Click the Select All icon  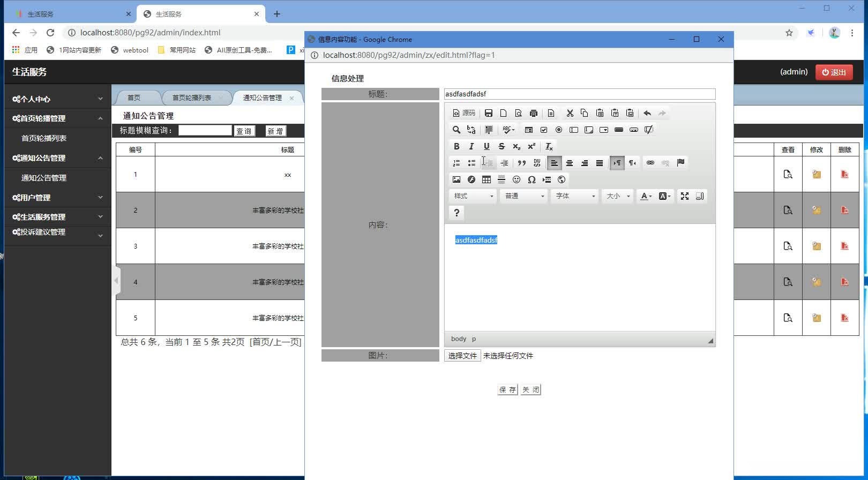coord(489,130)
